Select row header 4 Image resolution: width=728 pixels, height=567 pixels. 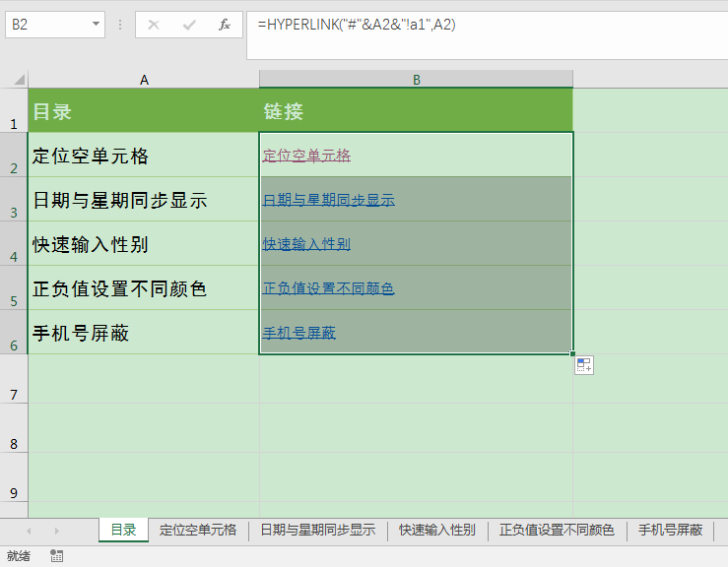pos(14,243)
